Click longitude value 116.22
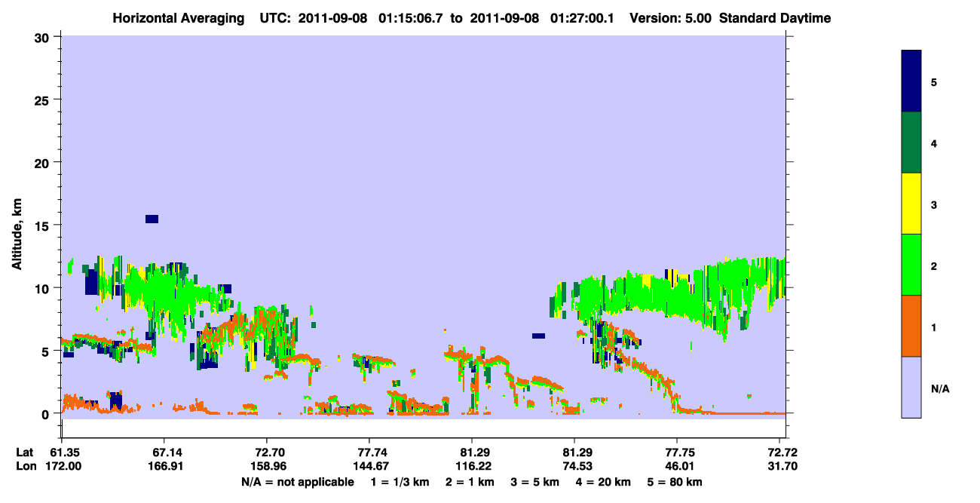Screen dimensions: 980x503 coord(473,466)
